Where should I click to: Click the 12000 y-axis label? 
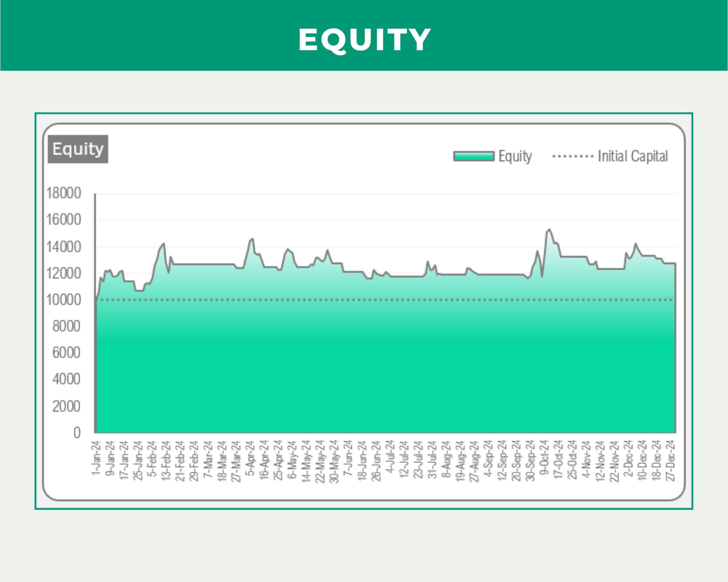(x=64, y=274)
